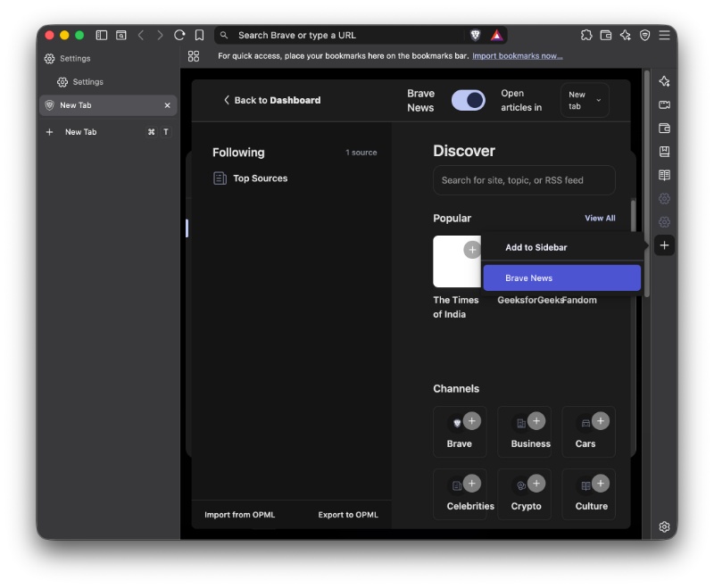
Task: Open the Extensions puzzle icon
Action: click(x=586, y=35)
